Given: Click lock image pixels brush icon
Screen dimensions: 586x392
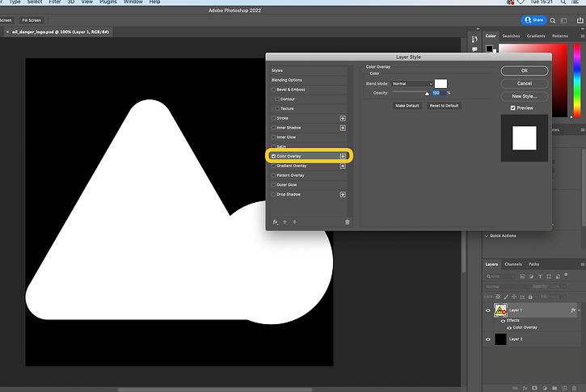Looking at the screenshot, I should (x=506, y=297).
